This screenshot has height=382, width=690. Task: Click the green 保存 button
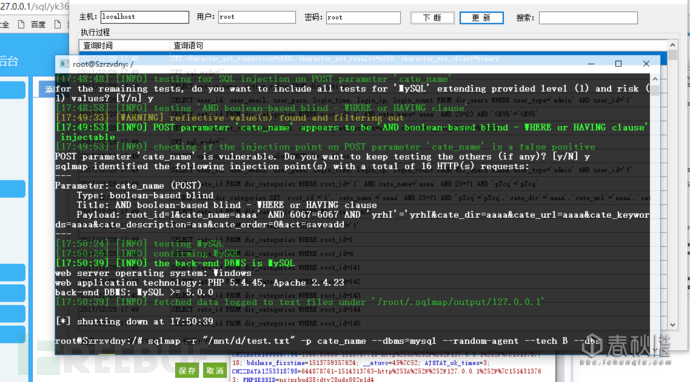tap(187, 371)
